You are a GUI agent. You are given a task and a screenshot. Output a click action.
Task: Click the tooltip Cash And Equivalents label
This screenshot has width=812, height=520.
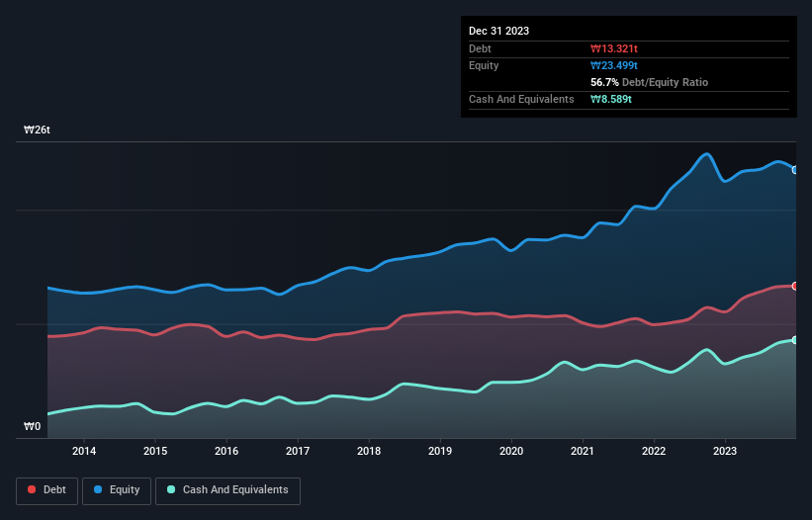521,99
